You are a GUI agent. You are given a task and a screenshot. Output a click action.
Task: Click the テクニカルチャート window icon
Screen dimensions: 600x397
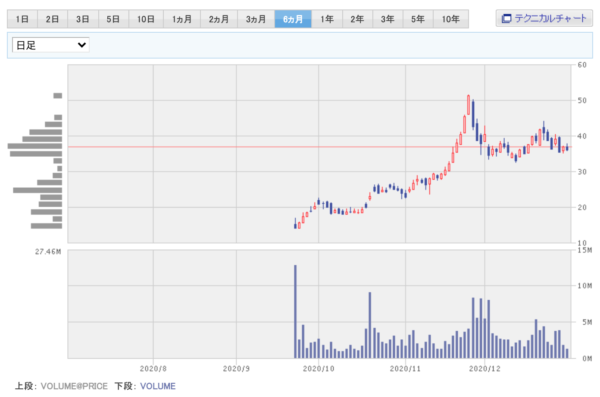[506, 18]
